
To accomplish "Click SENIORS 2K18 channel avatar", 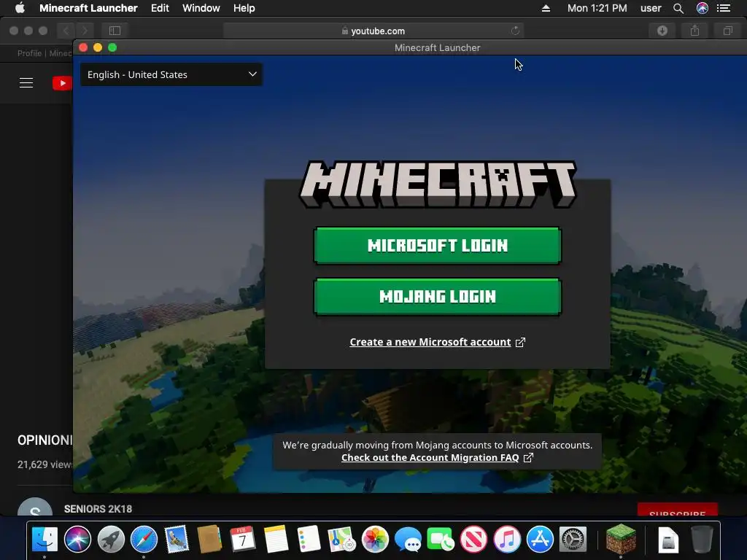I will (x=35, y=507).
